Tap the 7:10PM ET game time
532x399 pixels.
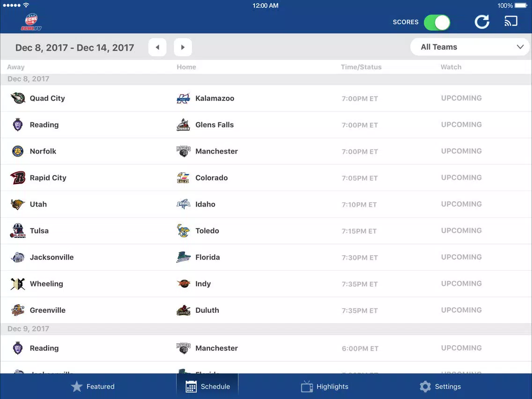coord(359,205)
